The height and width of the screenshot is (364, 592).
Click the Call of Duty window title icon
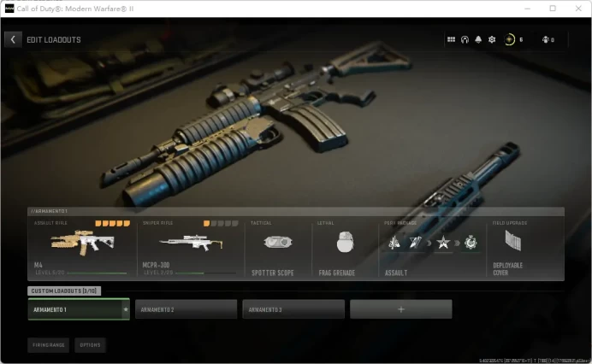point(9,9)
